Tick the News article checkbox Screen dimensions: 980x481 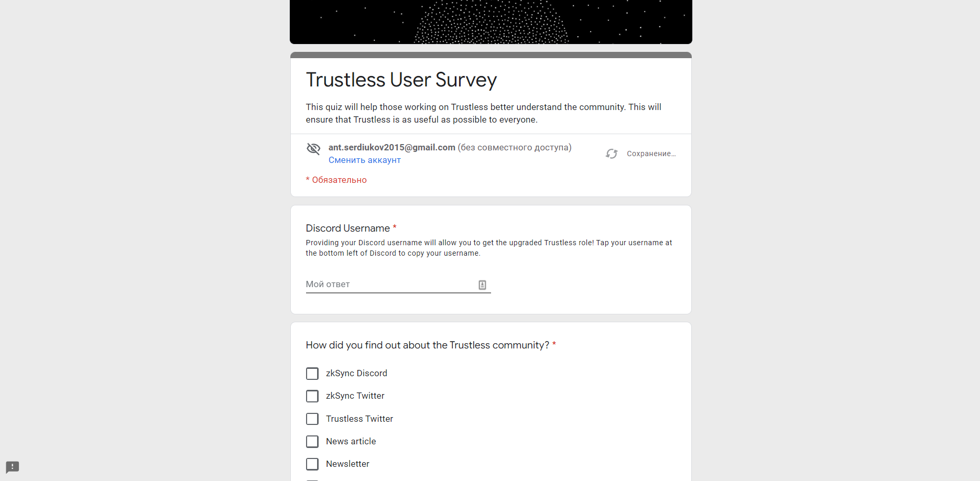coord(312,442)
